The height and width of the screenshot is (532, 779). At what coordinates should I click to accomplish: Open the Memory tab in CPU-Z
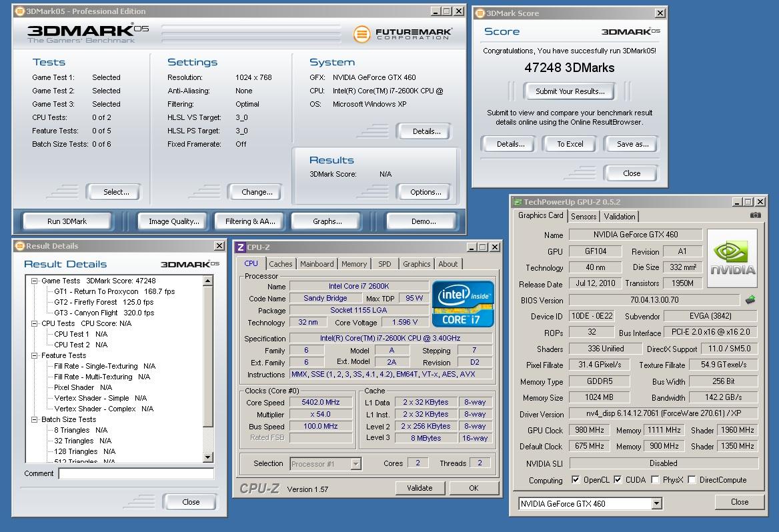click(354, 264)
